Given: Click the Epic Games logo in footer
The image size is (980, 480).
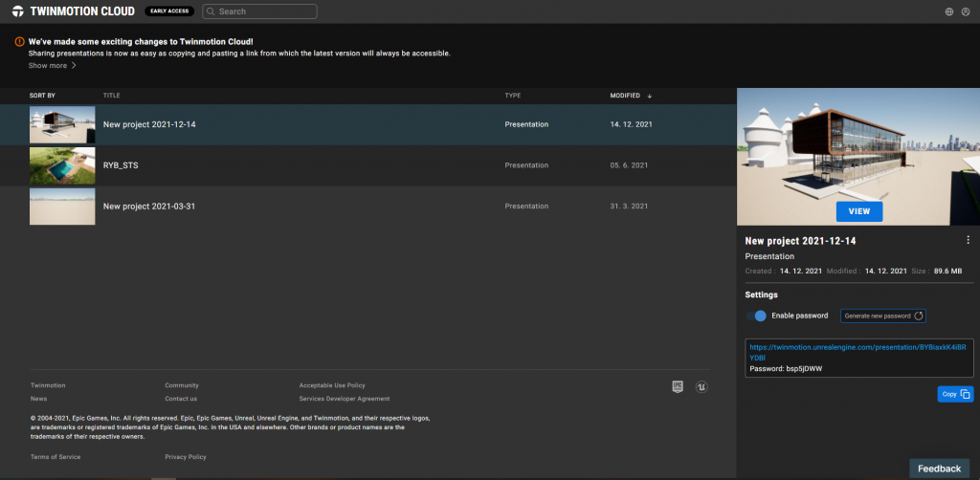Looking at the screenshot, I should pos(678,387).
